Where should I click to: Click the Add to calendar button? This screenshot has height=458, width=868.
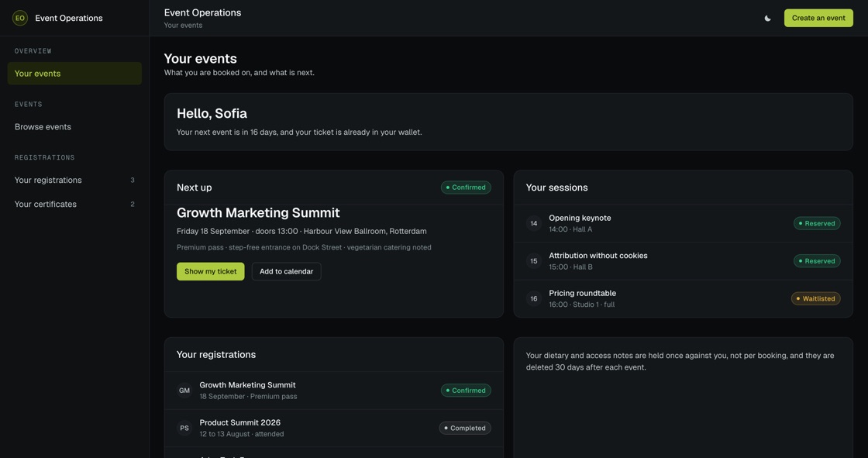coord(286,271)
